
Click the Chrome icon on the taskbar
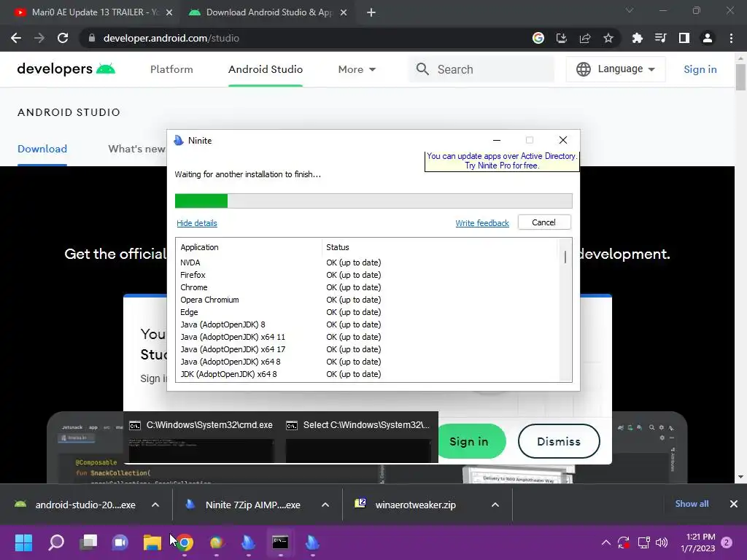(185, 542)
